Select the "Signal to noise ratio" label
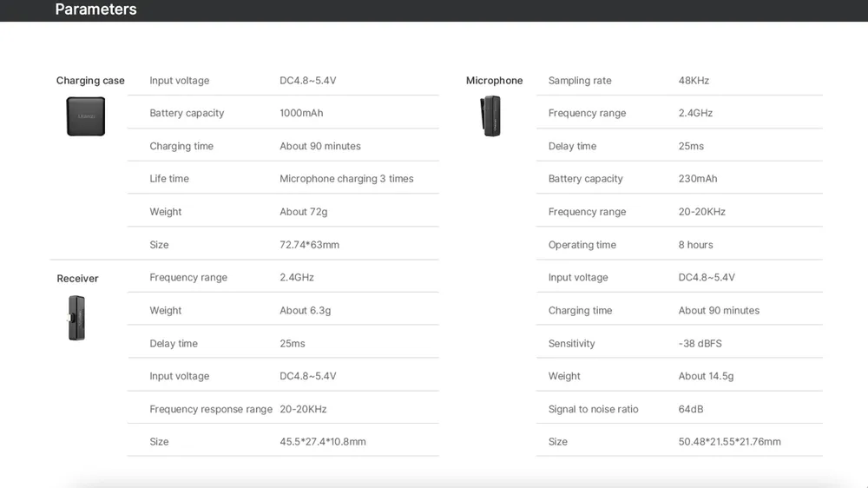Screen dimensions: 868x488 (593, 409)
